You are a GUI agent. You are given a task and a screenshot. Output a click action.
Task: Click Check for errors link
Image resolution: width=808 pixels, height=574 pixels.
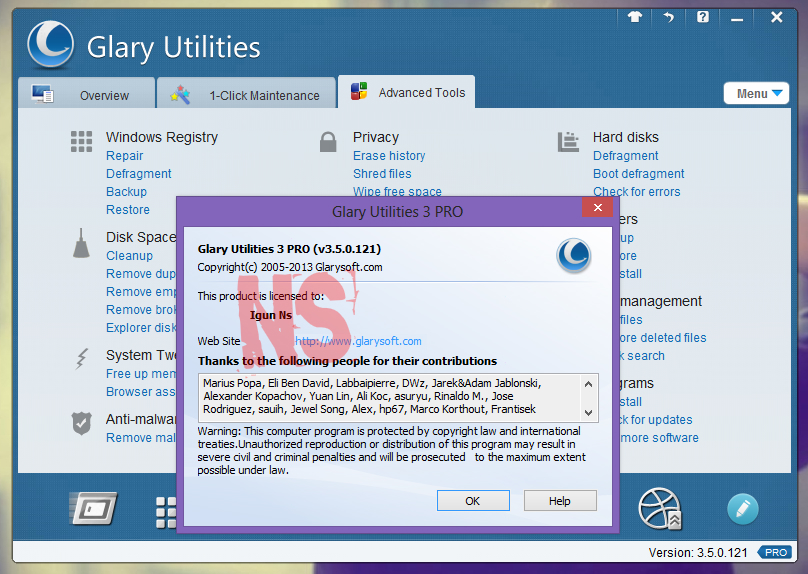[x=636, y=192]
